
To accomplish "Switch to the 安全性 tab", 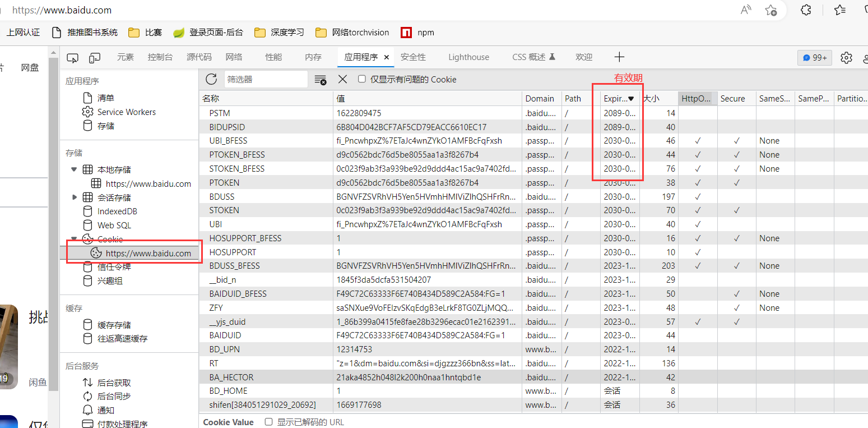I will pyautogui.click(x=413, y=57).
